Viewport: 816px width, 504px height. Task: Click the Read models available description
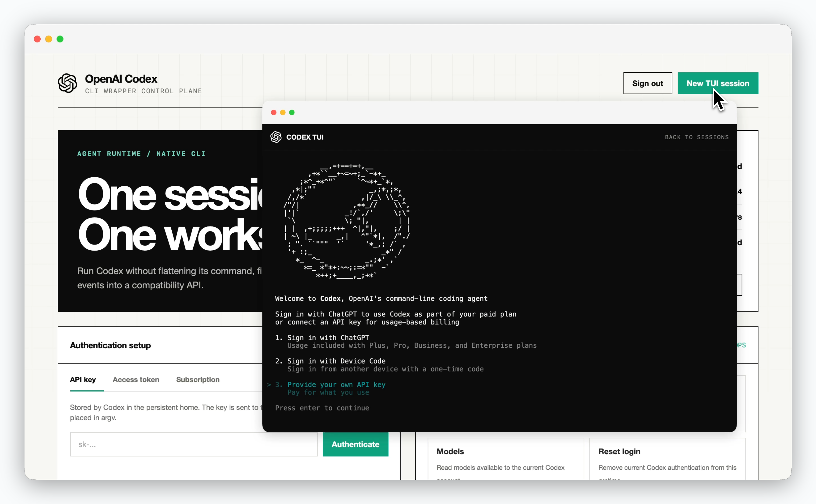pos(500,467)
